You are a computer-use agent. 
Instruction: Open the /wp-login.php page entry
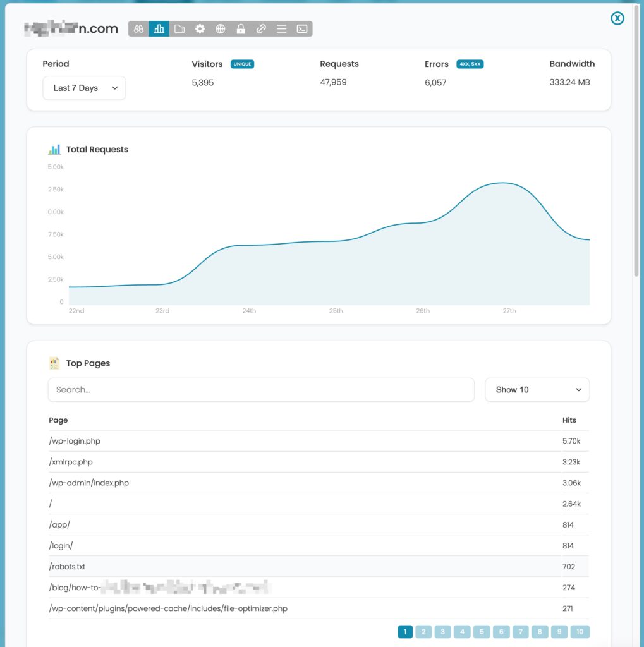tap(74, 440)
